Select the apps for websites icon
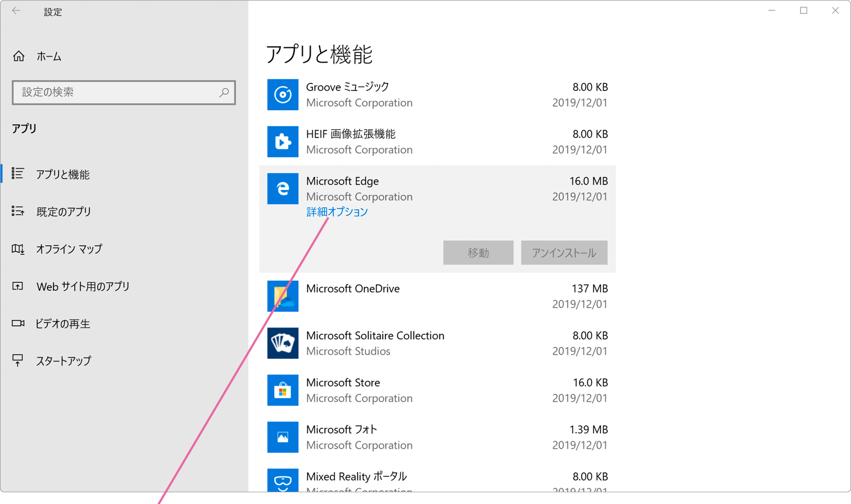Viewport: 851px width, 504px height. point(18,286)
